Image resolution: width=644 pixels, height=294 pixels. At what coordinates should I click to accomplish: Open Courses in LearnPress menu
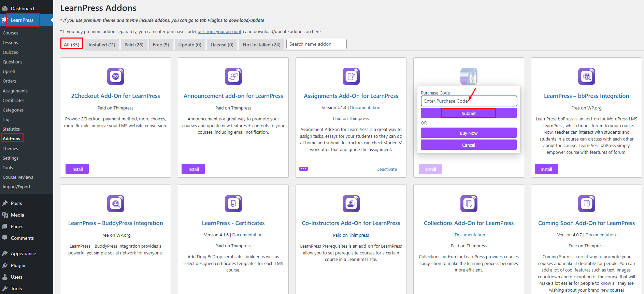coord(11,33)
